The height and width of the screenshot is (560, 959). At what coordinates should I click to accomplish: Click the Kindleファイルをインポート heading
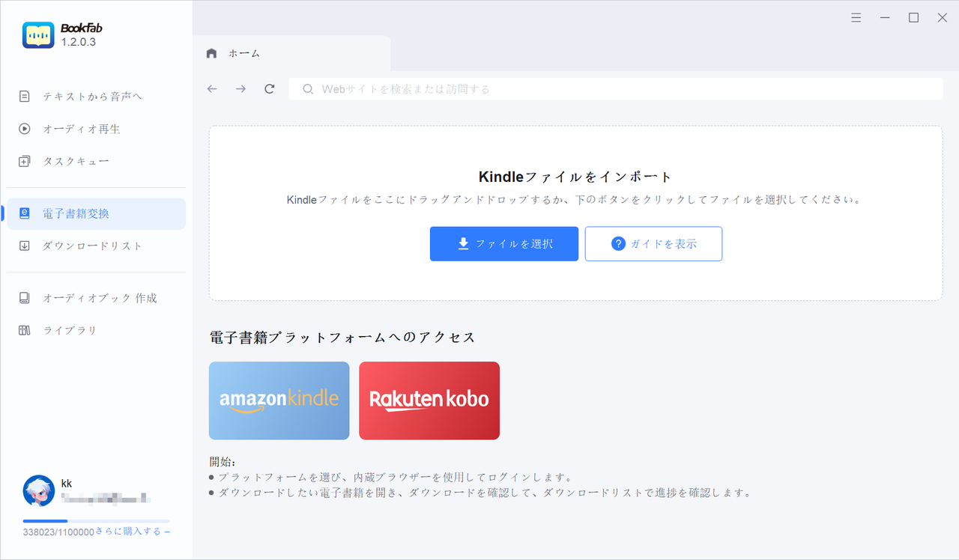click(575, 177)
